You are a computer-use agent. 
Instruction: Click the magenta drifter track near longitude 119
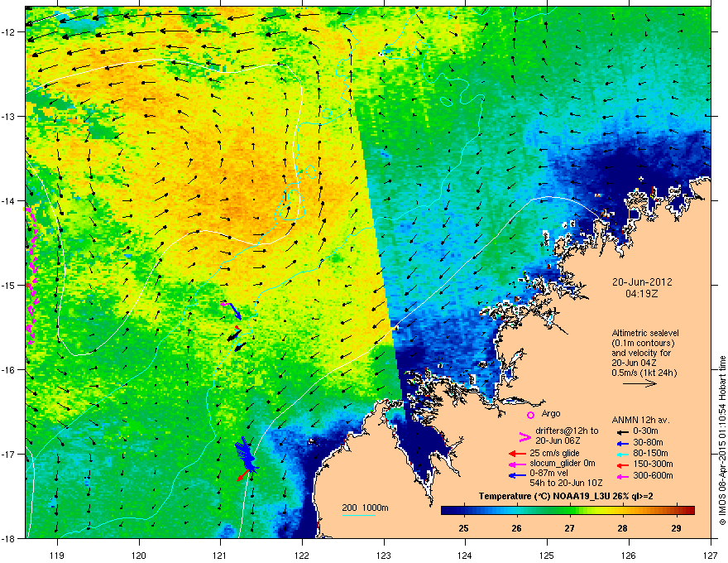tap(31, 276)
